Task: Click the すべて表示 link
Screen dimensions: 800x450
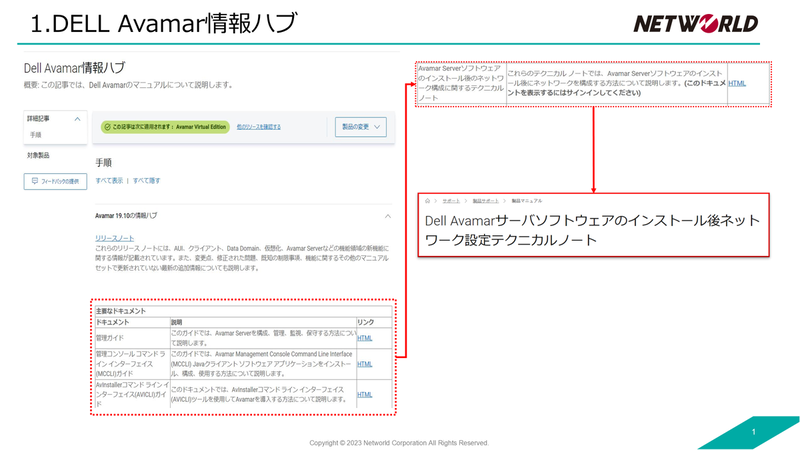Action: [x=109, y=181]
